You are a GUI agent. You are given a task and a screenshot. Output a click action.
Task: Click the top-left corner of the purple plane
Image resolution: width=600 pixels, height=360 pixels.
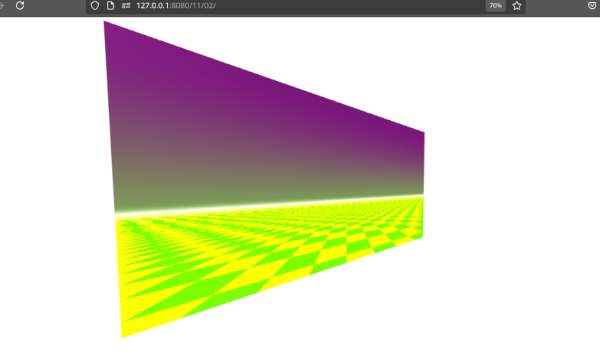tap(106, 24)
